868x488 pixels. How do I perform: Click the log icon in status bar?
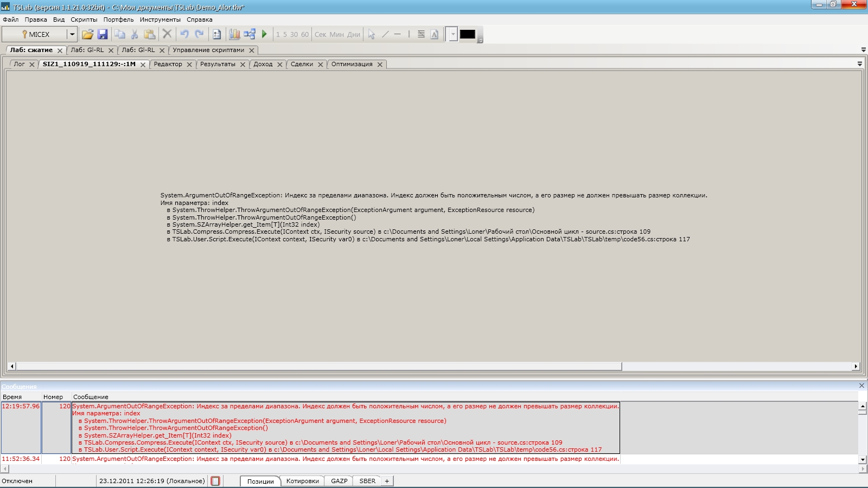(215, 481)
